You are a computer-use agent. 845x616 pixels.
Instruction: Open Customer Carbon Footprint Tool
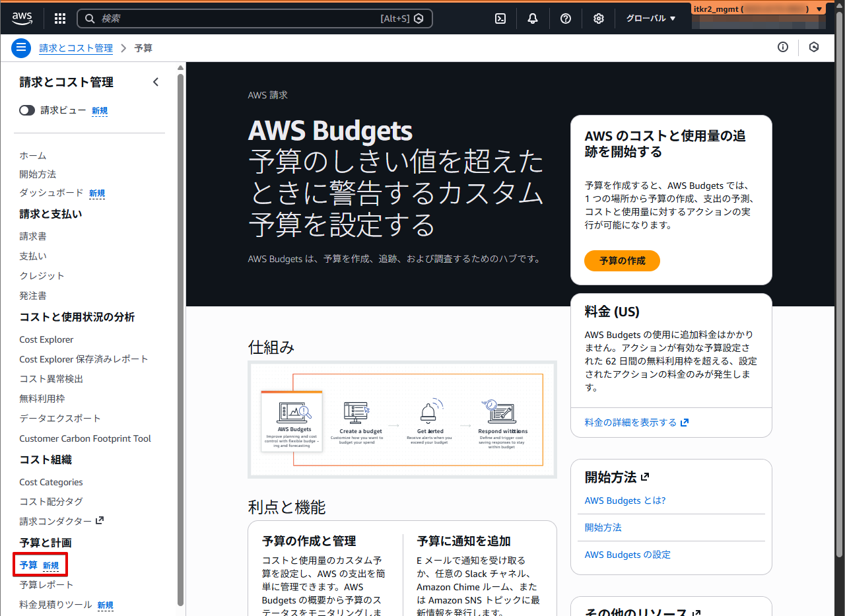click(85, 438)
